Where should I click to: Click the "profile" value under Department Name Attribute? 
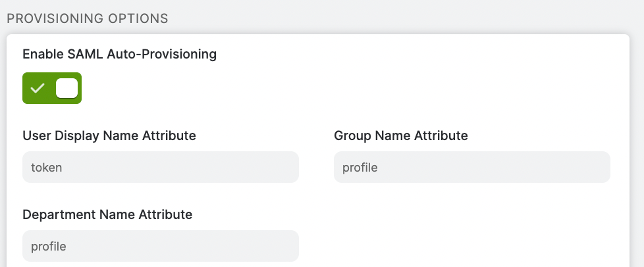point(49,246)
